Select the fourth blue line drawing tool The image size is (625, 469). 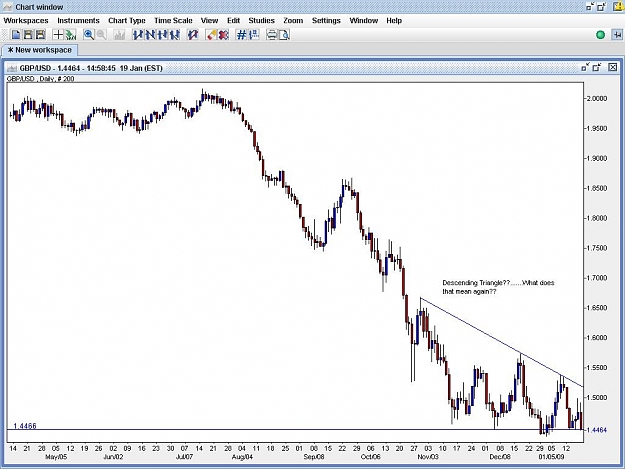pyautogui.click(x=175, y=35)
